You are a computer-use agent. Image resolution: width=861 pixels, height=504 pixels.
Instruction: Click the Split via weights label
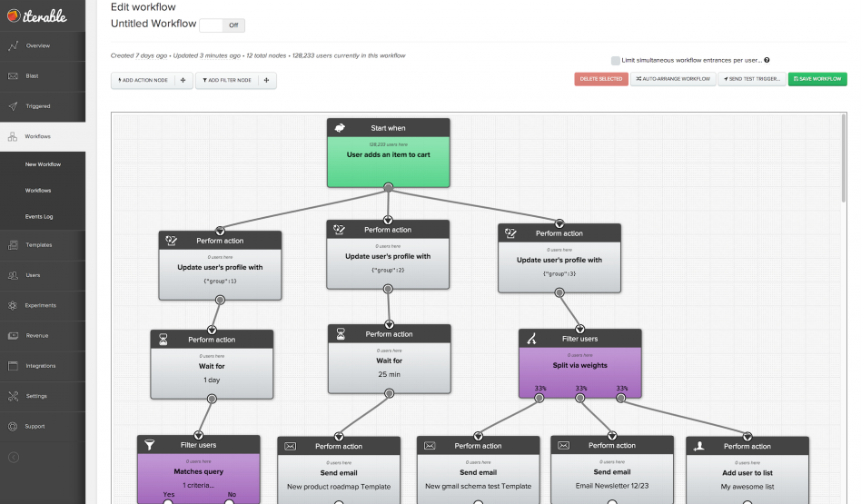coord(579,365)
